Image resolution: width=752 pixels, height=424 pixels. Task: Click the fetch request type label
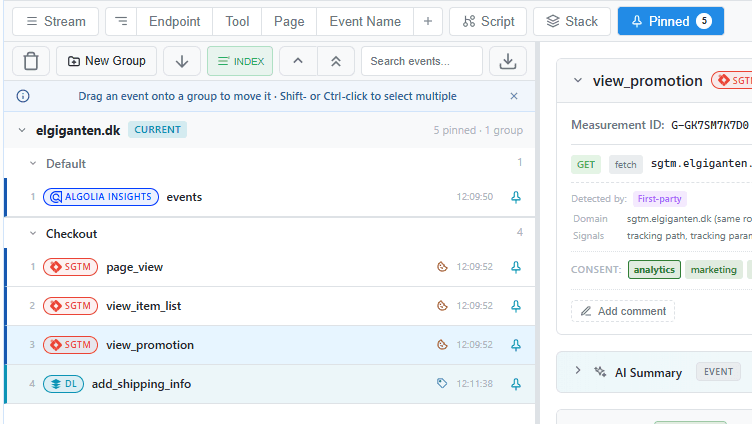point(625,165)
